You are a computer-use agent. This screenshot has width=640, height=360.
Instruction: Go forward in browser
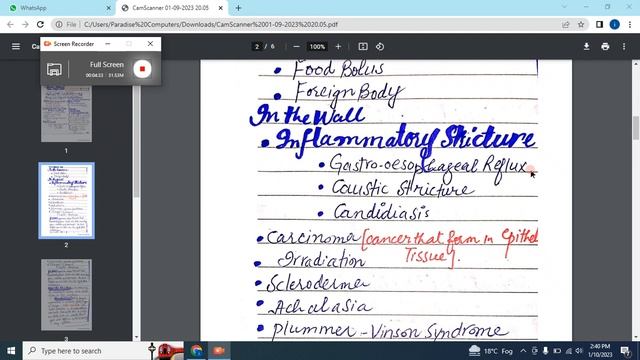25,24
